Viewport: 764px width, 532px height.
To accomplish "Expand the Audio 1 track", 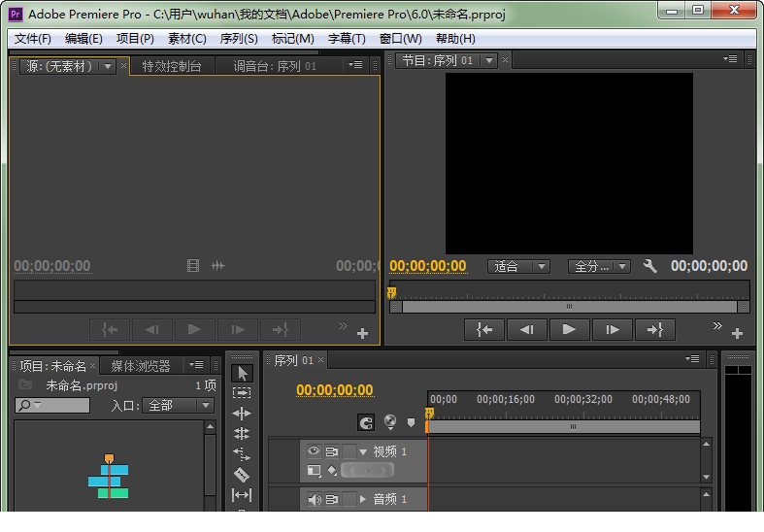I will (x=362, y=499).
